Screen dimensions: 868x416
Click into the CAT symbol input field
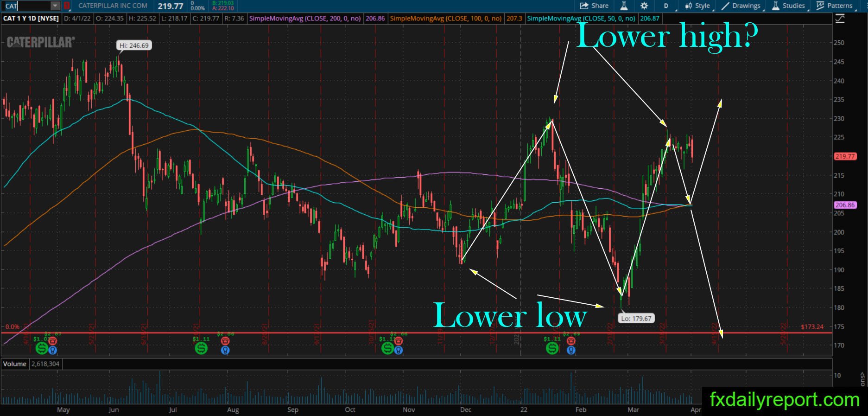coord(27,6)
